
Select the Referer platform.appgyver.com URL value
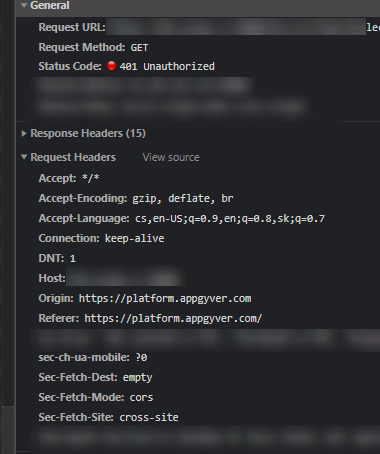pos(173,319)
